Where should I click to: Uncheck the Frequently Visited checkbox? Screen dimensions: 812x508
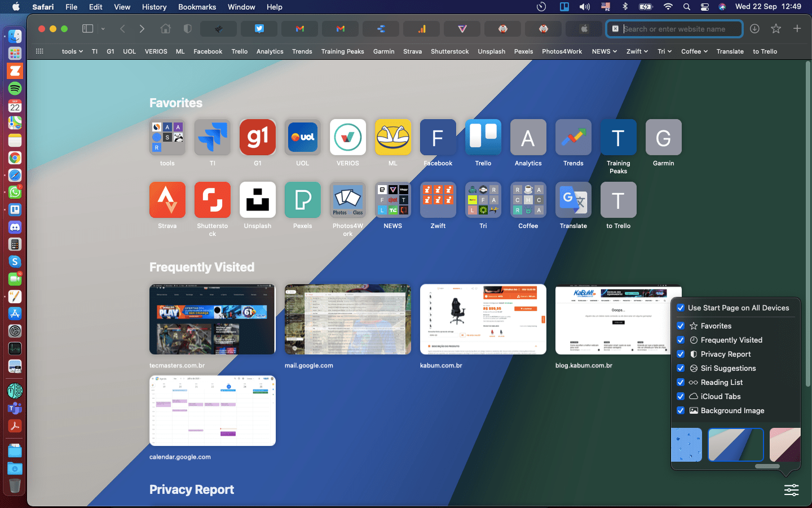point(681,340)
